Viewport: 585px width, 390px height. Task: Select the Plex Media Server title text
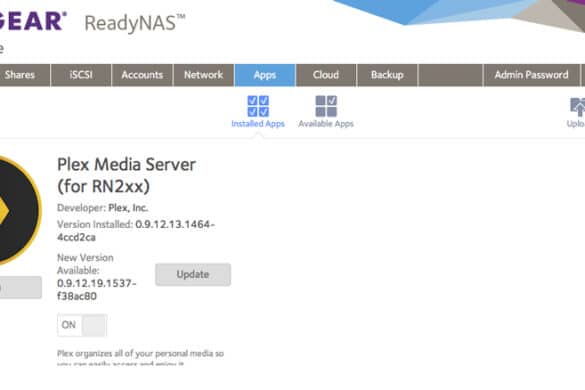tap(126, 175)
